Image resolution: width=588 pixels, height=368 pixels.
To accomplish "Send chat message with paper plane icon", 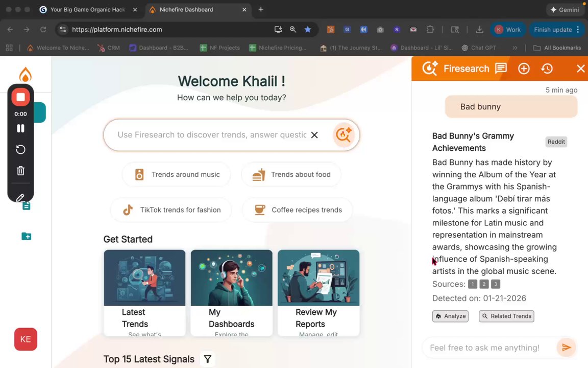I will click(566, 348).
